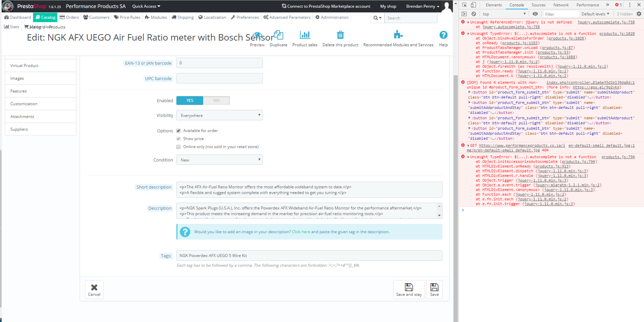Click the Delete this product trash icon
The width and height of the screenshot is (644, 322).
click(x=340, y=35)
